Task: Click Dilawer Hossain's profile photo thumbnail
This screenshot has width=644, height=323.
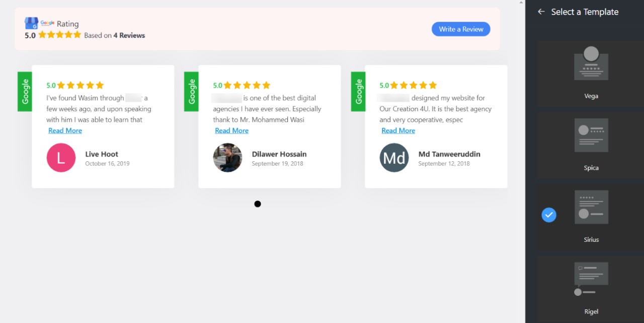Action: (227, 158)
